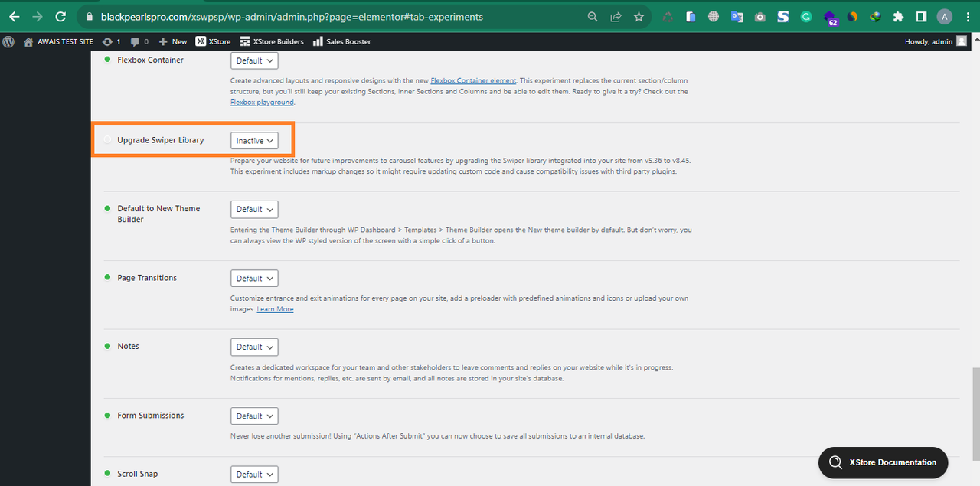Open the globe extension icon
Screen dimensions: 980x486
(714, 16)
